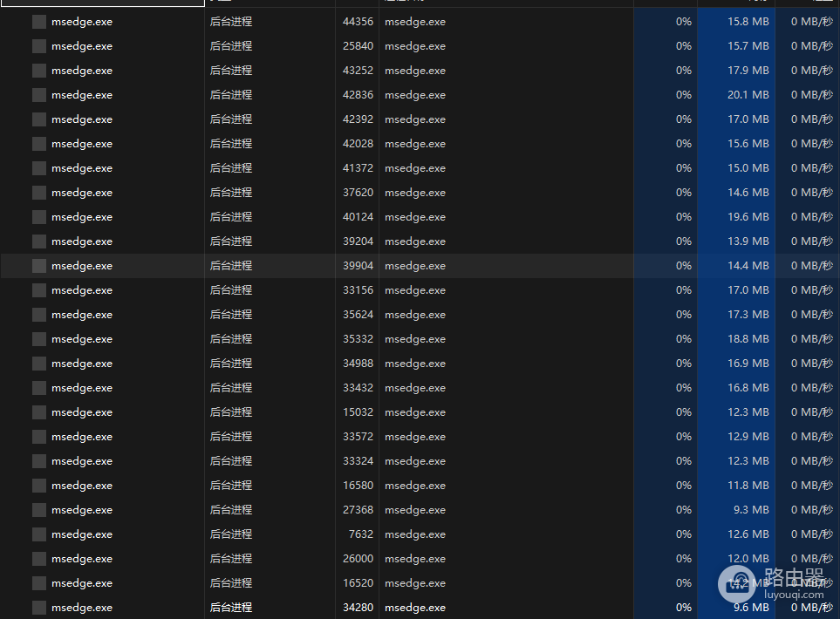The image size is (840, 619).
Task: Select the icon beside msedge.exe PID 16580
Action: [x=39, y=486]
